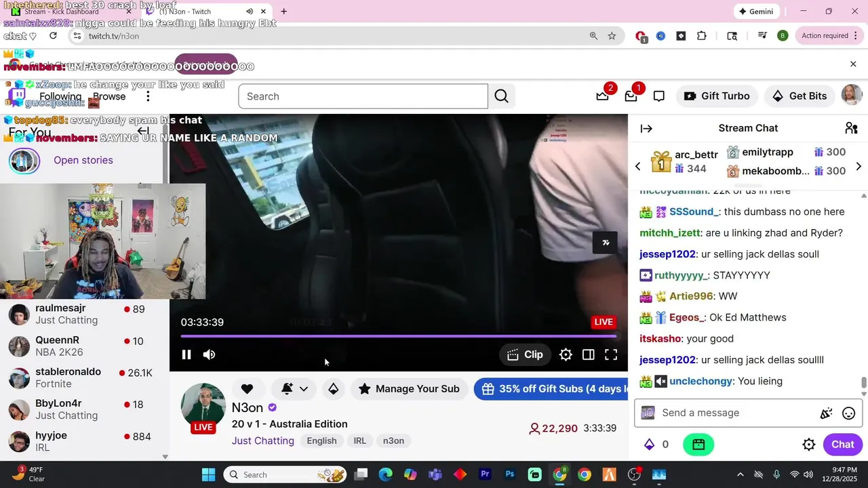Click the Twitch search magnifier button
The width and height of the screenshot is (868, 488).
pyautogui.click(x=501, y=96)
